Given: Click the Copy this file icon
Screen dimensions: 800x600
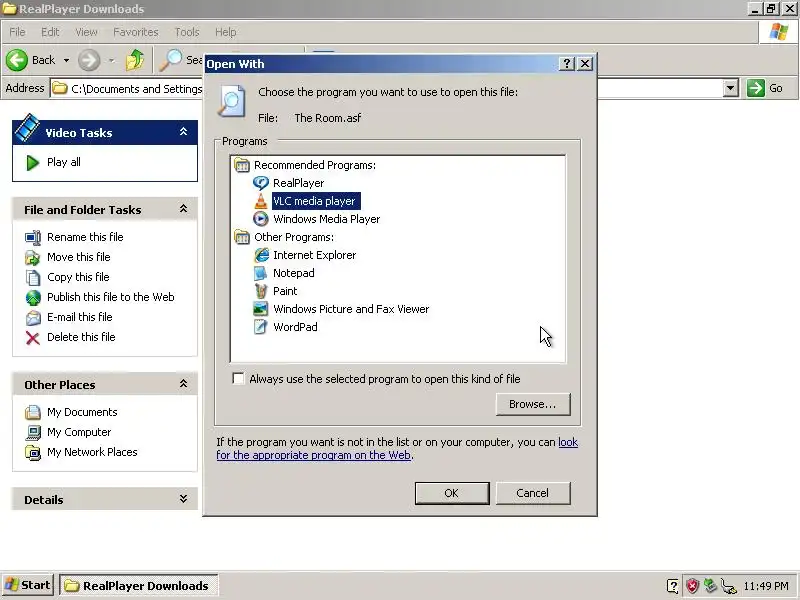Looking at the screenshot, I should click(33, 277).
